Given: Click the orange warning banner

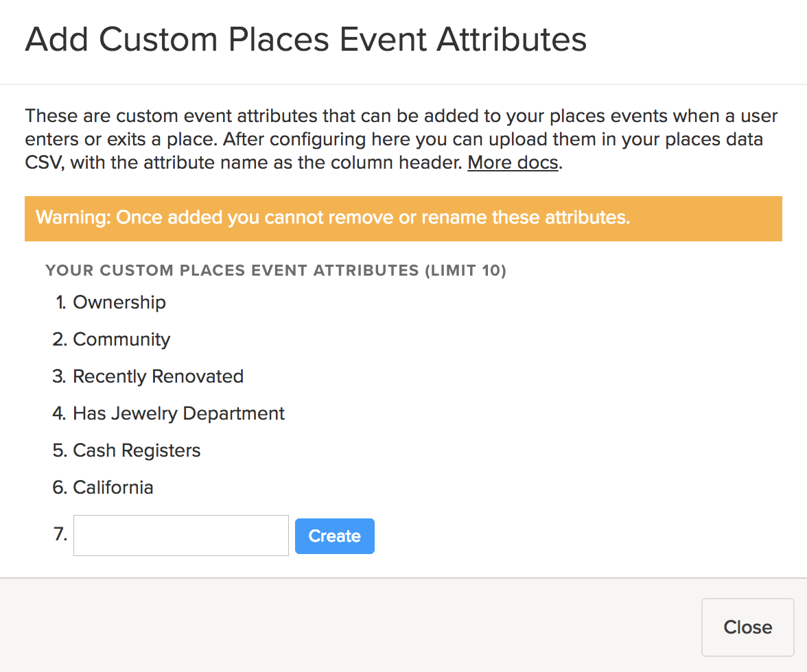Looking at the screenshot, I should click(403, 218).
